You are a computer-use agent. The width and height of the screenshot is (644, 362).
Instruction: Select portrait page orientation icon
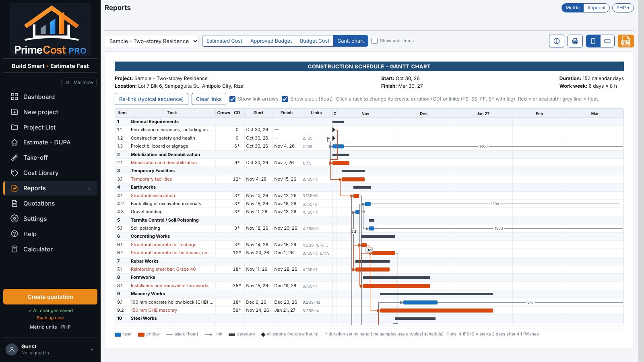tap(593, 41)
